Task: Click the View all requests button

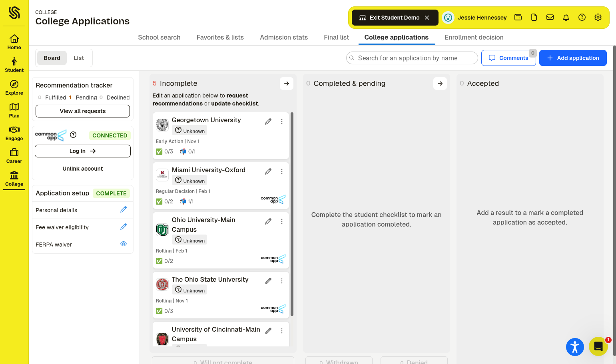Action: coord(83,111)
